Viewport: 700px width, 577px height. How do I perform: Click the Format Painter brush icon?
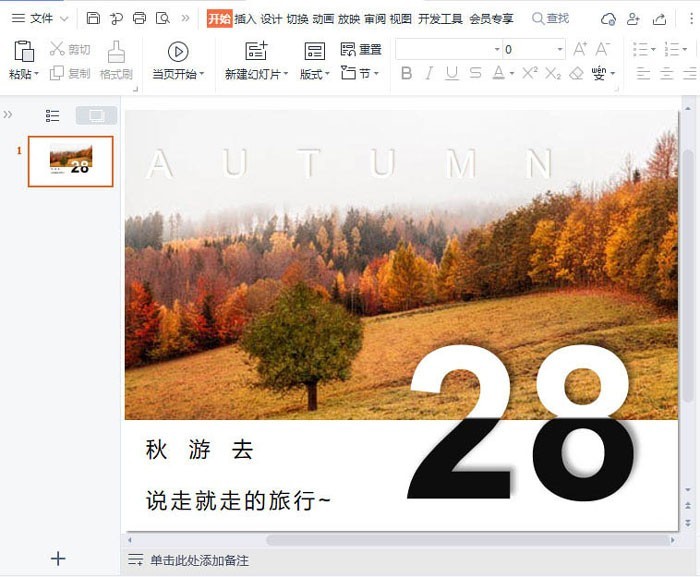tap(116, 51)
